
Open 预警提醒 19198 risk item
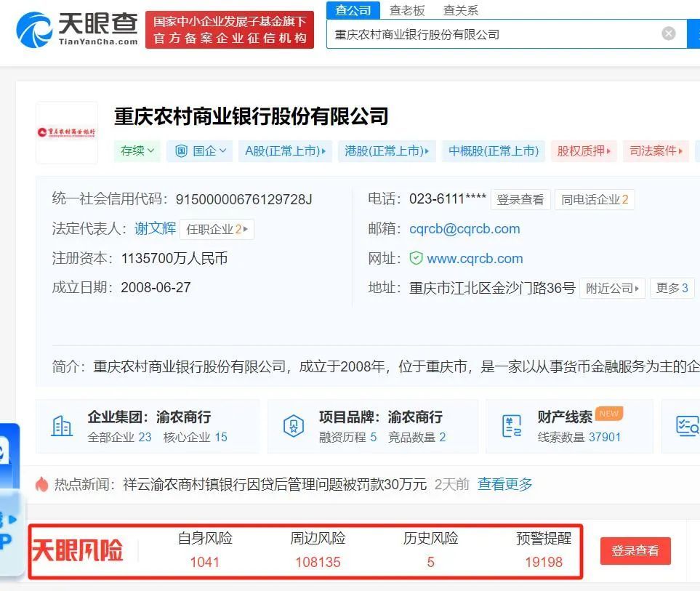click(543, 550)
